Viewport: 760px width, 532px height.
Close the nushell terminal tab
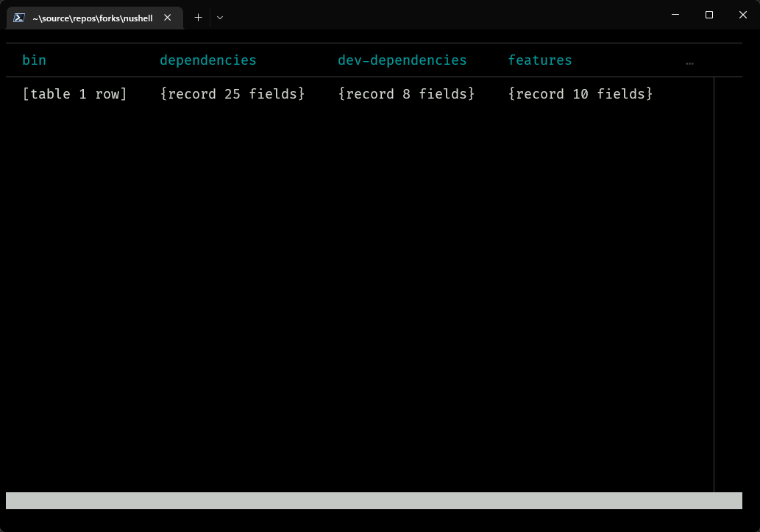click(x=167, y=18)
